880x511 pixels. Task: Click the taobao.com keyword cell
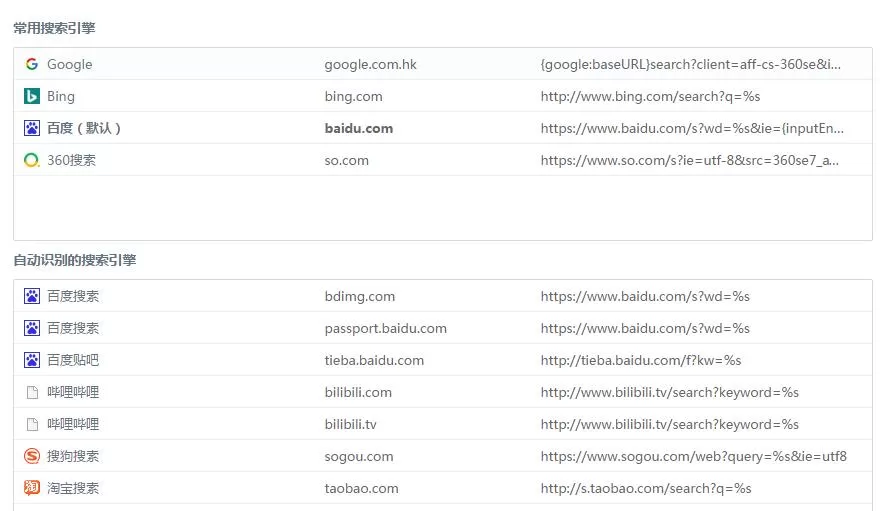(x=361, y=489)
